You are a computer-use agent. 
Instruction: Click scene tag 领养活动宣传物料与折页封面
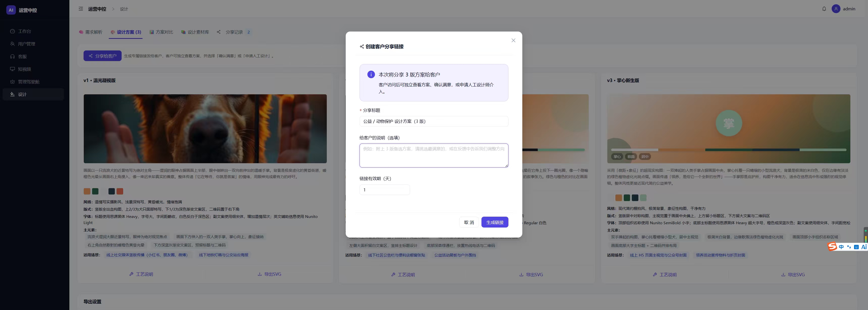721,256
